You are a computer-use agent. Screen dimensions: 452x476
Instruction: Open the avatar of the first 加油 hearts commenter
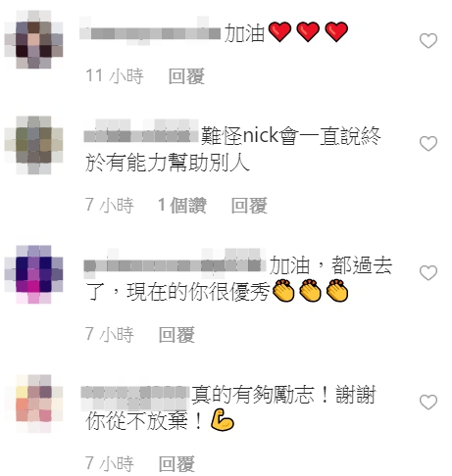click(33, 39)
